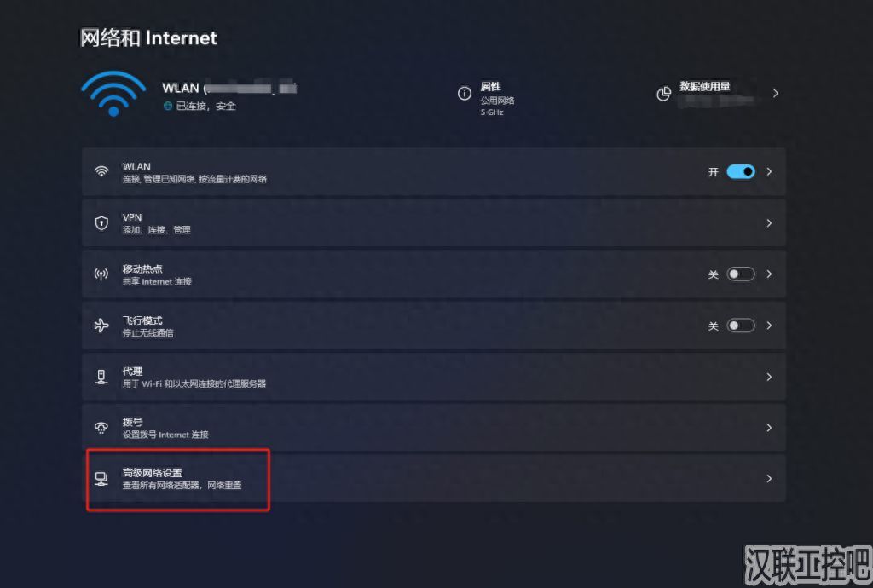Turn on 飞行模式 toggle
Screen dimensions: 873x588
click(740, 325)
